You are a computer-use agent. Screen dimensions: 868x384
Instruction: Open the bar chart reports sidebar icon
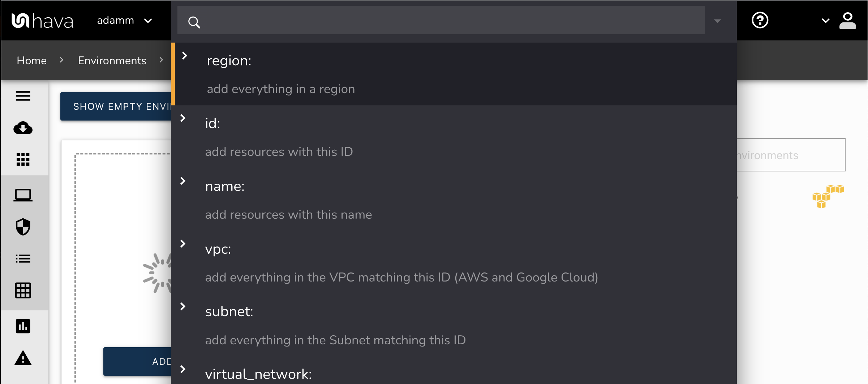click(x=23, y=326)
